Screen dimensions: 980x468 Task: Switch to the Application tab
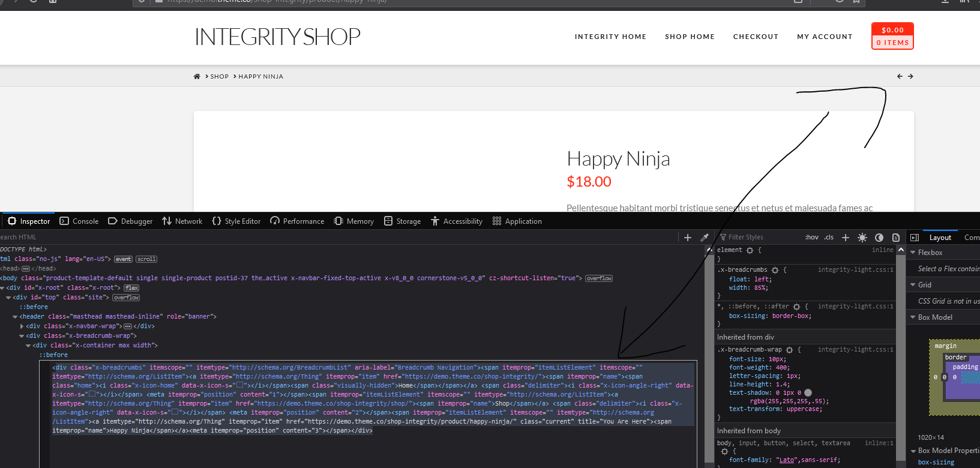(517, 221)
